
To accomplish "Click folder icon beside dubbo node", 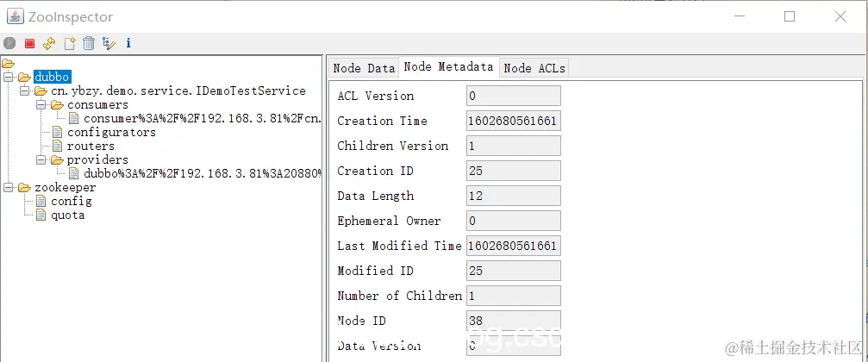I will (x=24, y=77).
